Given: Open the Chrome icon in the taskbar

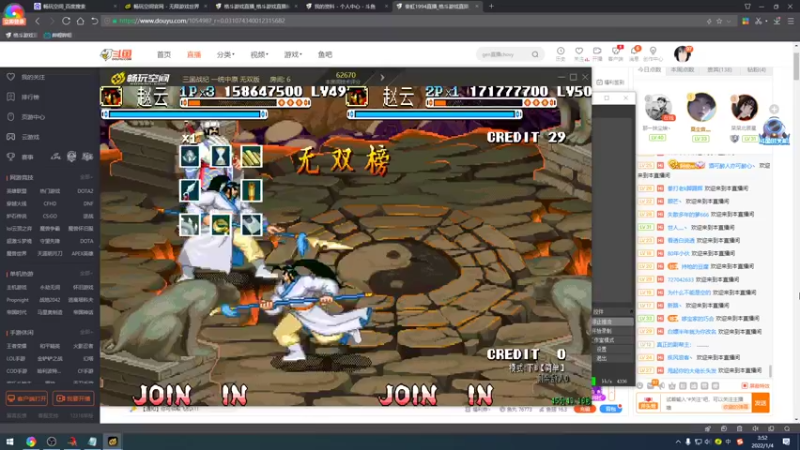Looking at the screenshot, I should tap(31, 441).
